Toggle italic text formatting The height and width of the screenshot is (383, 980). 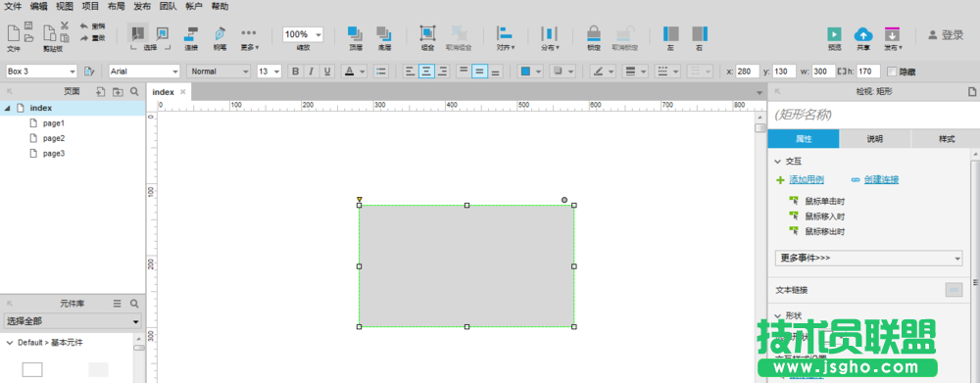pyautogui.click(x=311, y=72)
